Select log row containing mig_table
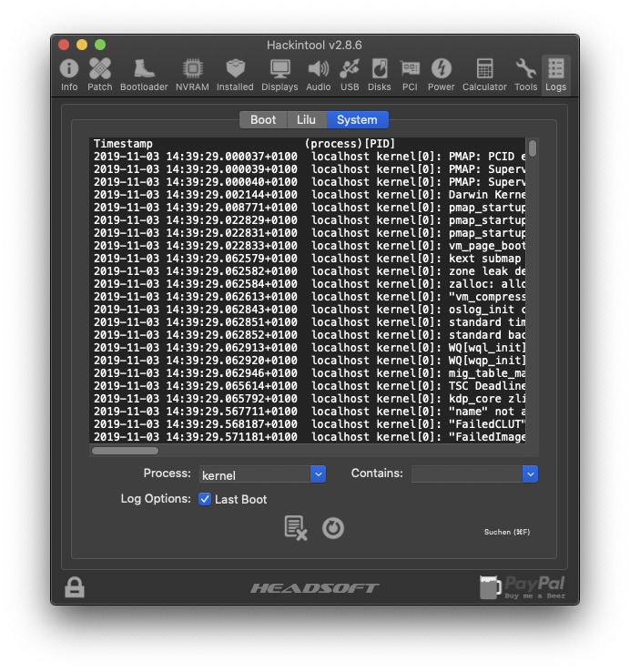Screen dimensions: 630x672 click(x=308, y=372)
